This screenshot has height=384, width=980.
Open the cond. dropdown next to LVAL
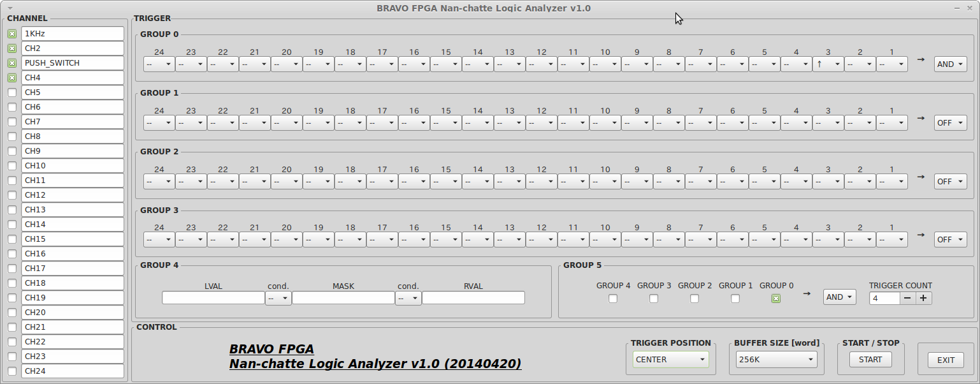point(278,297)
